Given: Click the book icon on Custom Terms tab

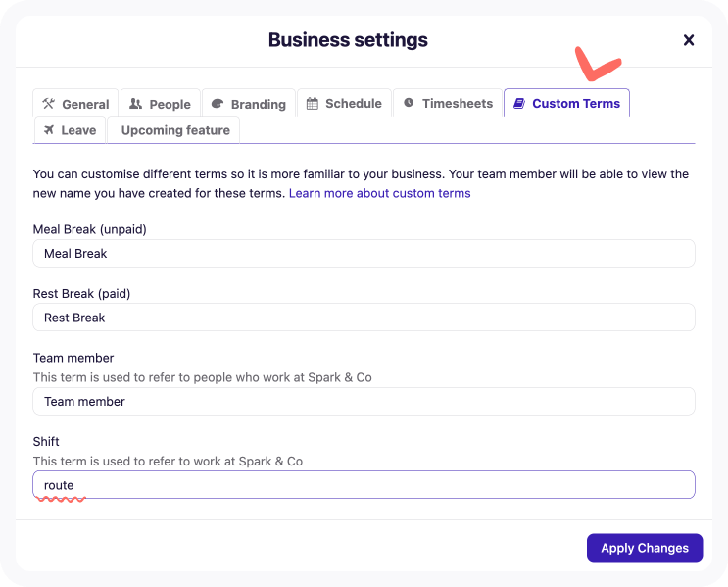Looking at the screenshot, I should tap(519, 103).
